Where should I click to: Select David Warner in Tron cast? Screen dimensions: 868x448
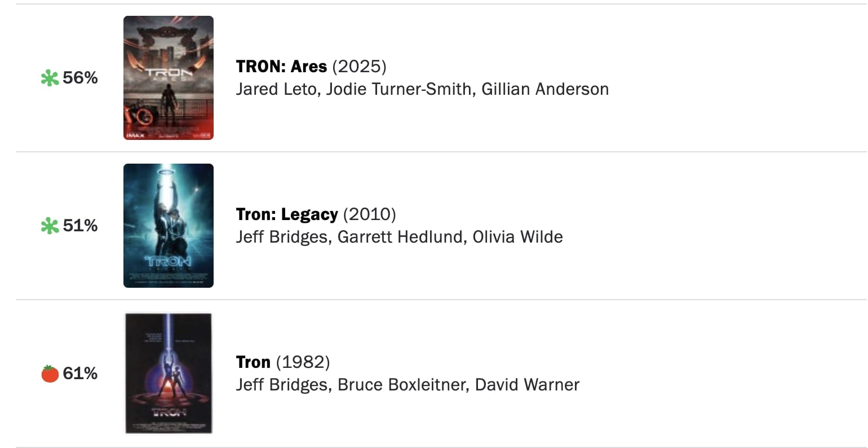527,385
